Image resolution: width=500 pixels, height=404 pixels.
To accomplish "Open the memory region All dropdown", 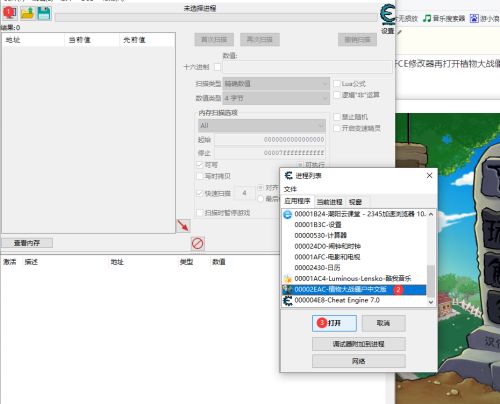I will click(262, 126).
